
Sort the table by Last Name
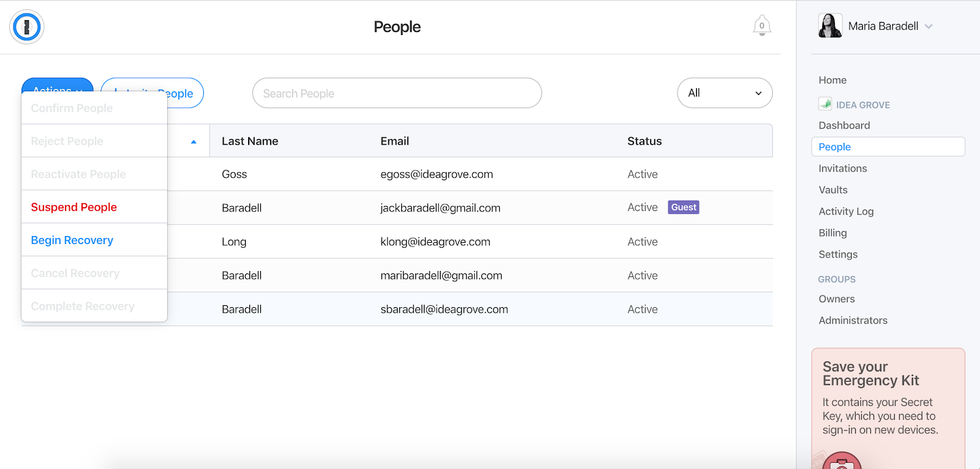[250, 142]
